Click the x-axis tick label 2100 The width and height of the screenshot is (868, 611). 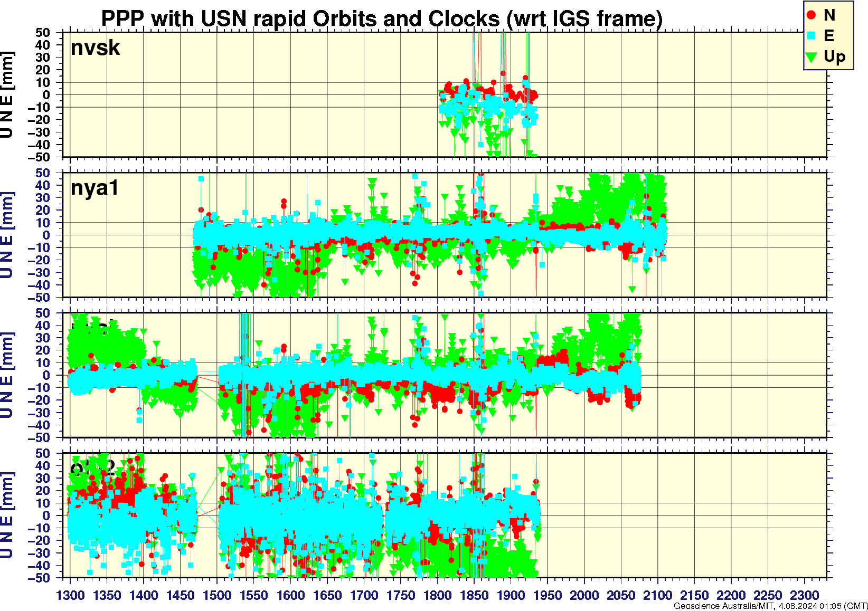tap(657, 595)
